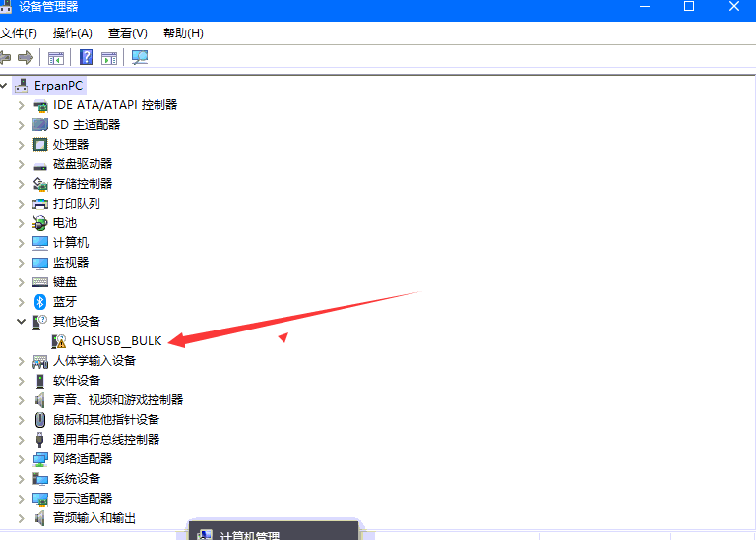The height and width of the screenshot is (540, 756).
Task: Select the ErpanPC computer icon
Action: (x=22, y=86)
